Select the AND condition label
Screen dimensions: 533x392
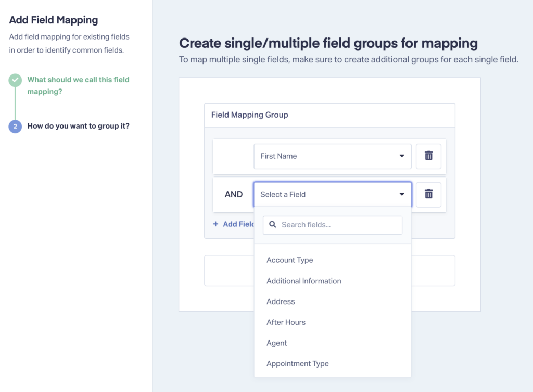click(233, 194)
